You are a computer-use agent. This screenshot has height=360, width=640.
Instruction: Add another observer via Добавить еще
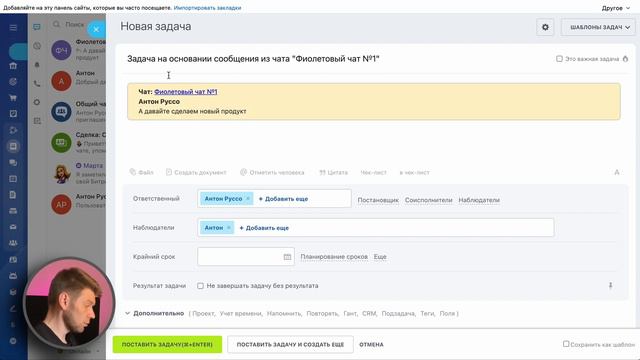point(264,228)
